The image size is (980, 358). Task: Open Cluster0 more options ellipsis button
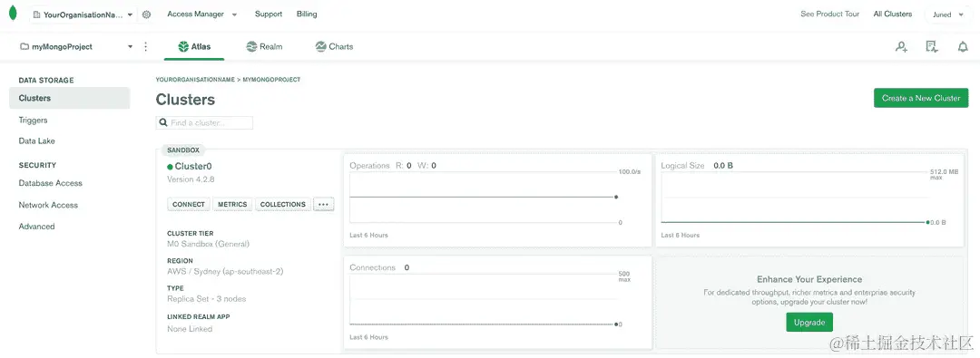point(323,204)
